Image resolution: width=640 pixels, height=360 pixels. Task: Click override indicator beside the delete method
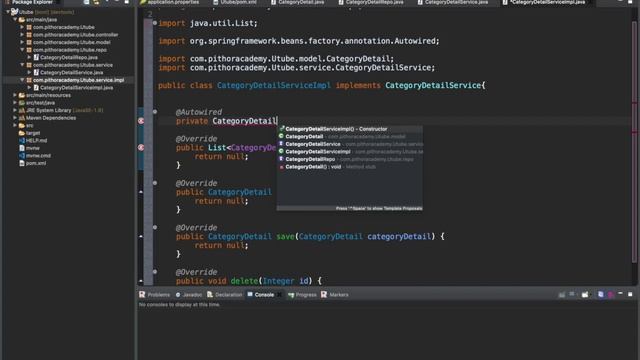pos(141,281)
